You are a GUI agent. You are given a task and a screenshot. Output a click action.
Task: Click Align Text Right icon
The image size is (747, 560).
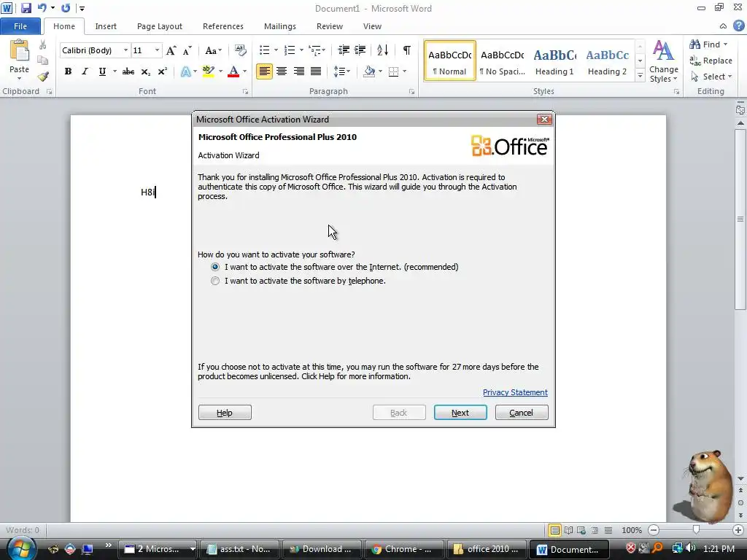tap(298, 71)
